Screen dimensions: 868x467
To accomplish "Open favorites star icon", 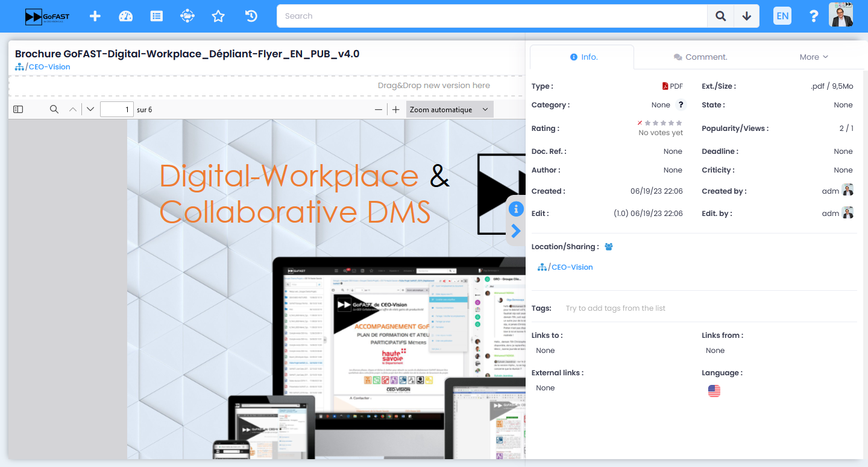I will coord(218,16).
